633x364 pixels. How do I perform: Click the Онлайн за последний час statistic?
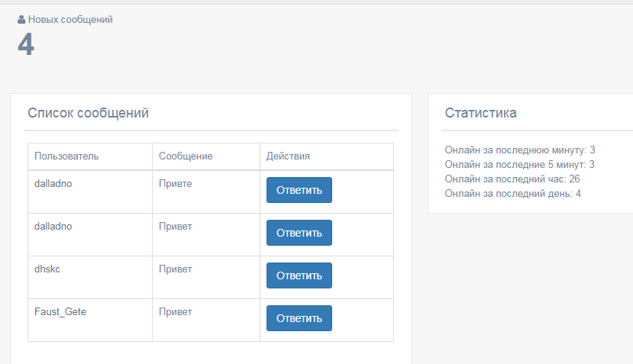(x=512, y=179)
